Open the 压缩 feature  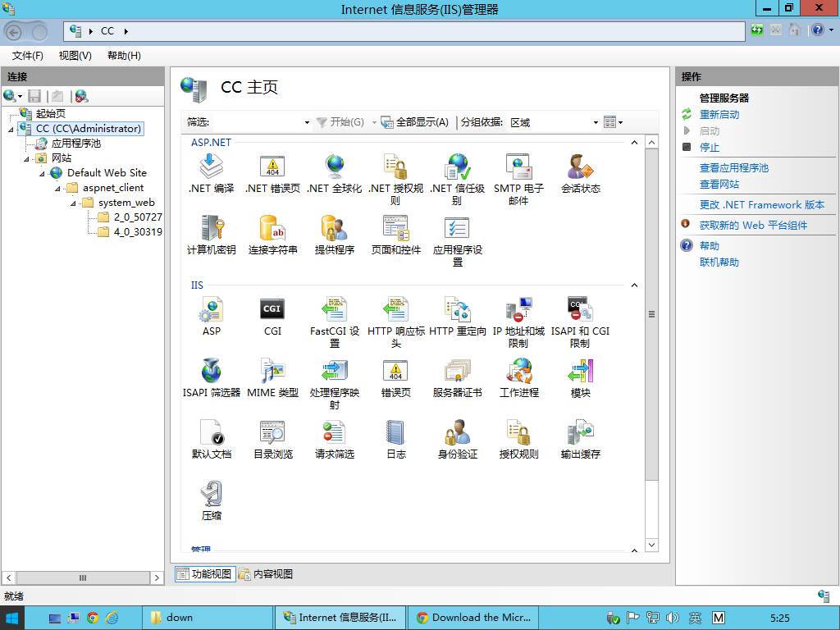(x=211, y=501)
